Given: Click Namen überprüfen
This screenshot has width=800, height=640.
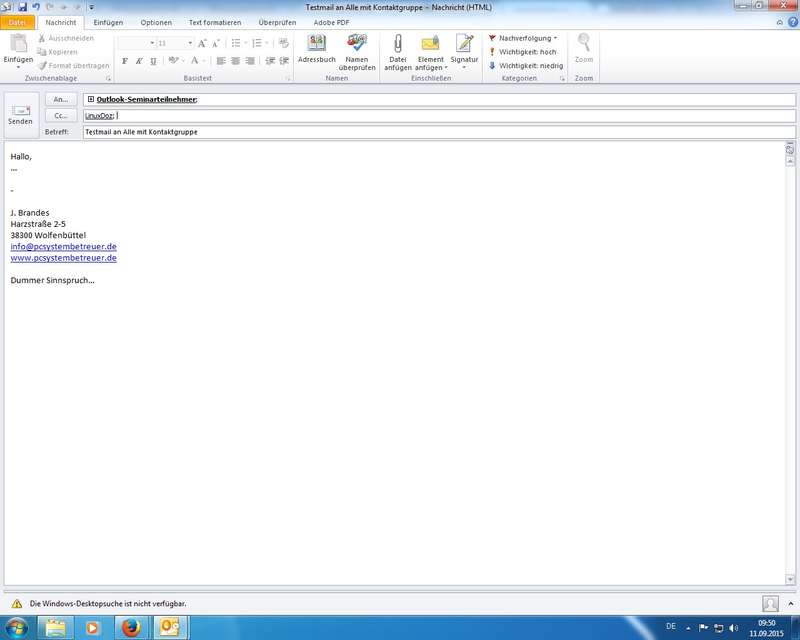Looking at the screenshot, I should click(x=357, y=53).
